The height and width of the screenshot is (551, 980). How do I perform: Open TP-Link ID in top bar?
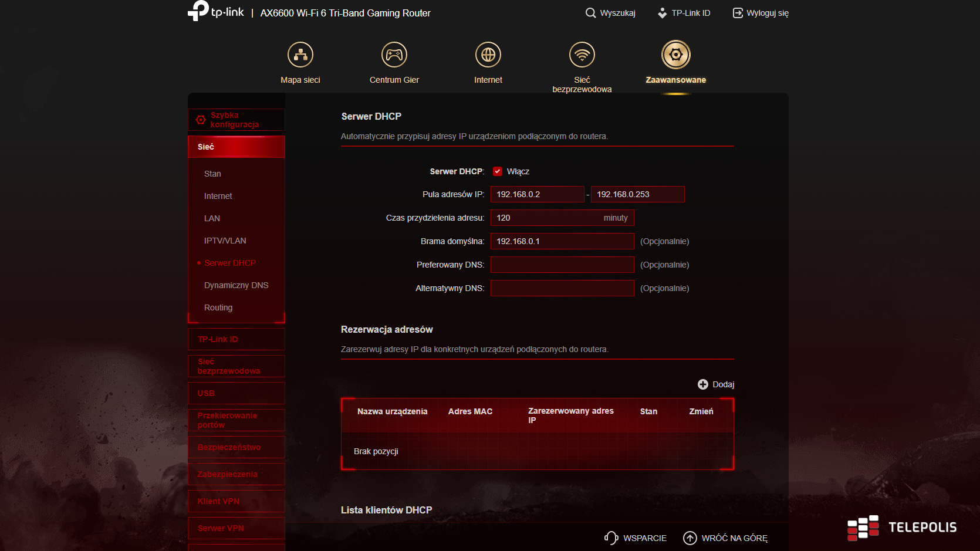coord(684,13)
